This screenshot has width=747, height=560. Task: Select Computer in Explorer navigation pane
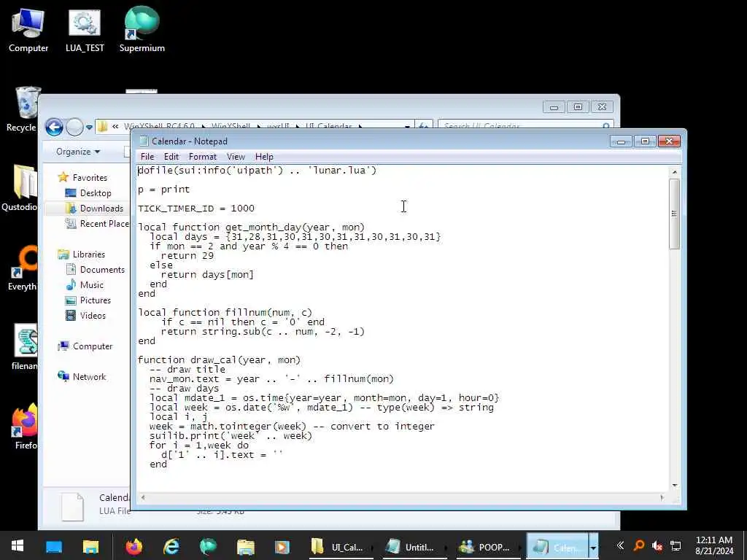click(93, 346)
